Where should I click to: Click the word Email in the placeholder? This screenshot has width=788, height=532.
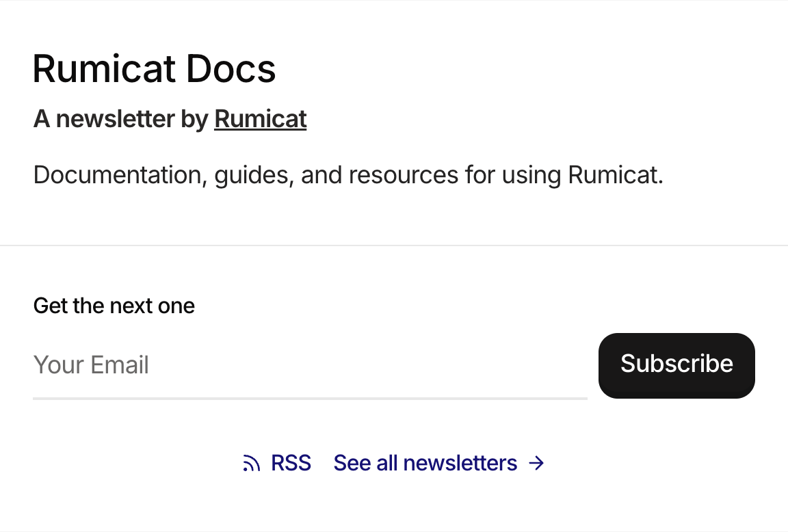120,364
